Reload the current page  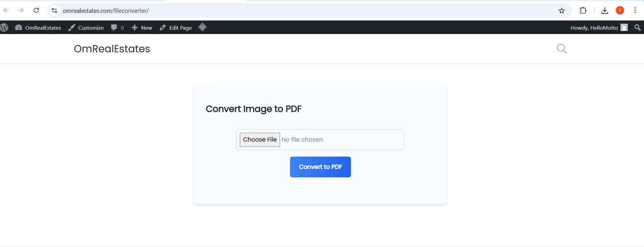tap(36, 10)
